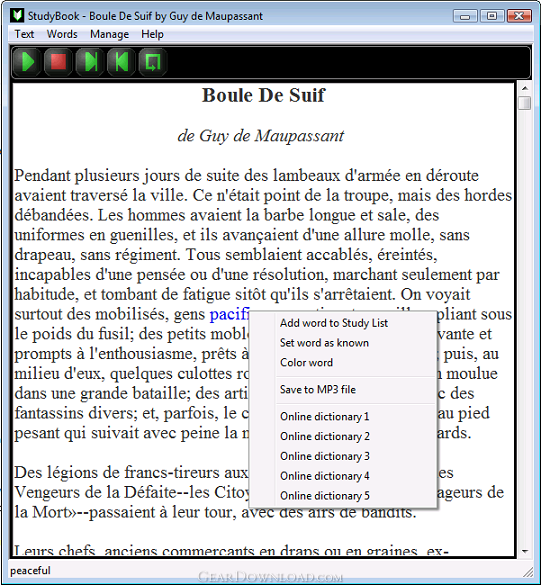Click the word 'habitude' in the text
Viewport: 541px width, 585px height.
click(x=46, y=294)
